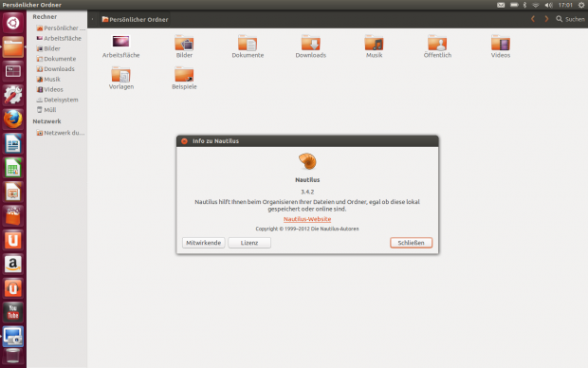Click the Lizenz button
The image size is (588, 368).
[249, 243]
